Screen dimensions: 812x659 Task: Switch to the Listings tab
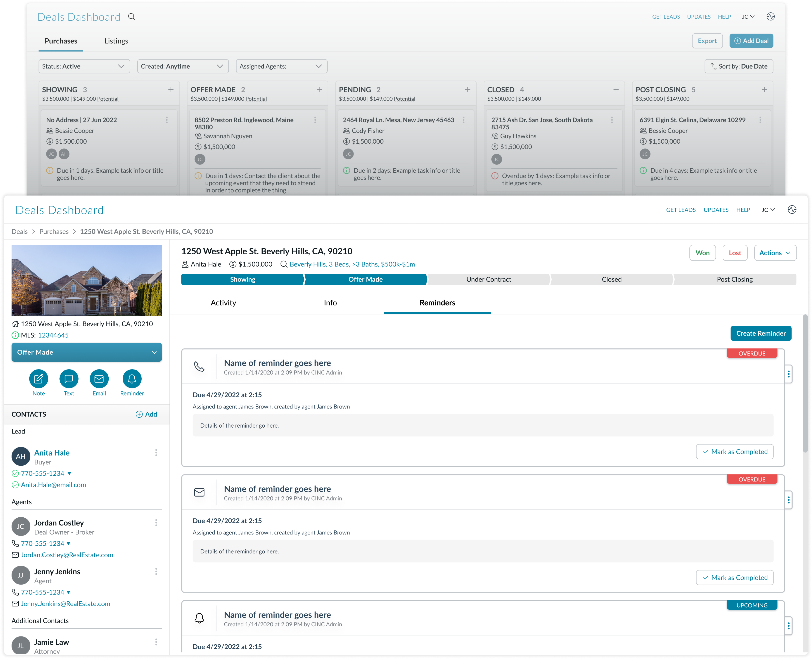[116, 41]
